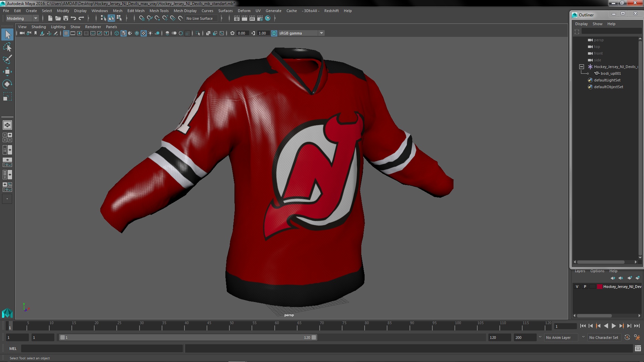The height and width of the screenshot is (362, 644).
Task: Open the Render View window icon
Action: (237, 18)
